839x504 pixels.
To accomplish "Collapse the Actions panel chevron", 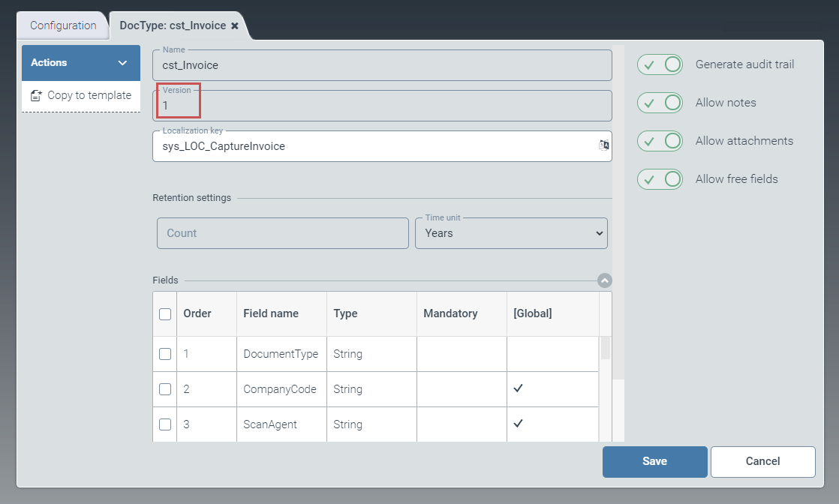I will [123, 63].
